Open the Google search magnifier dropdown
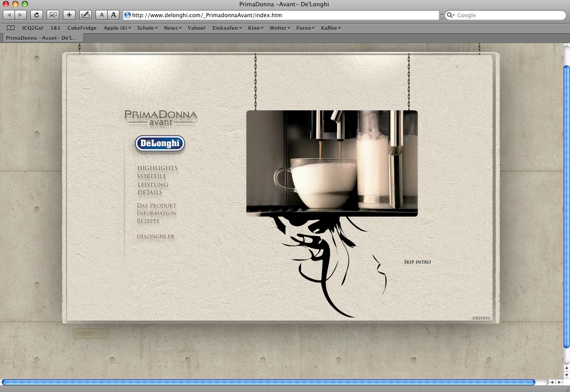Image resolution: width=570 pixels, height=392 pixels. pos(451,15)
